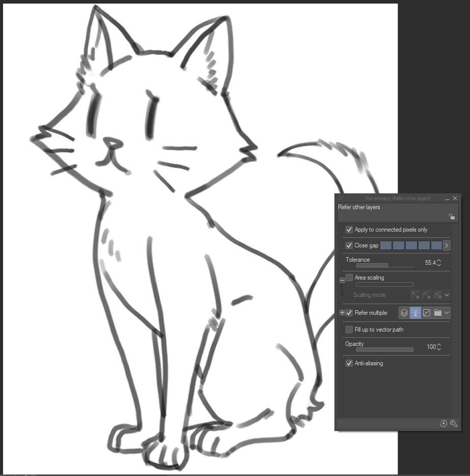The image size is (470, 476).
Task: Click the Tolerance slider bar
Action: click(384, 265)
